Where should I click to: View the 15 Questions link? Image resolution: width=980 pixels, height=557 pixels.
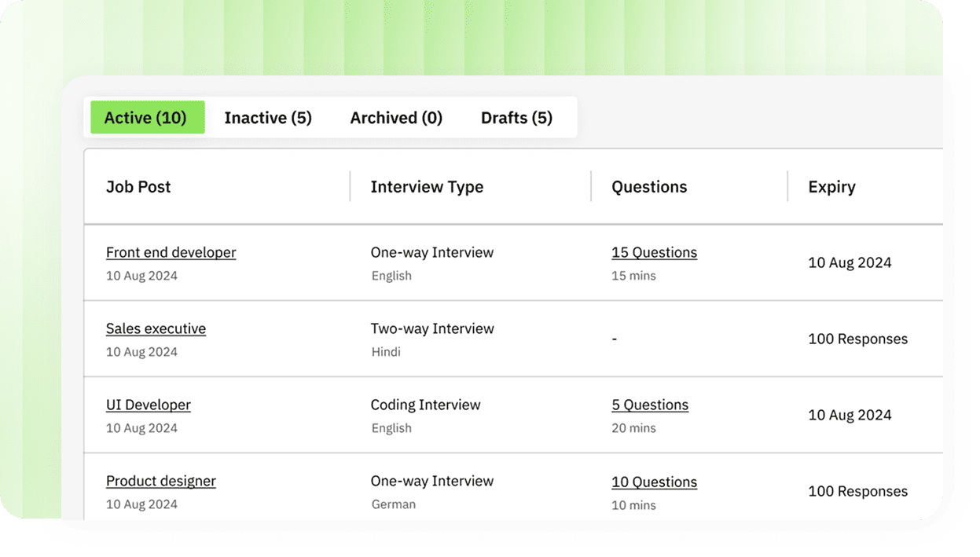point(654,252)
